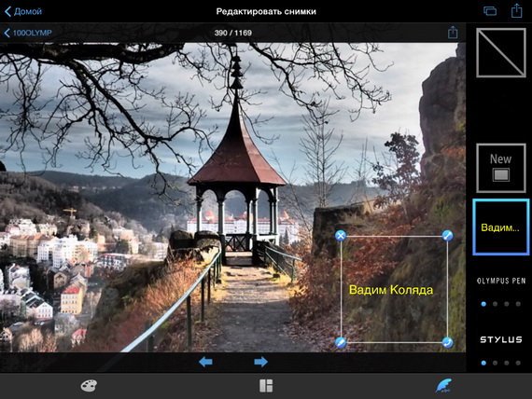Choose the OLYMPUS PEN logo stamp
This screenshot has width=532, height=399.
click(x=501, y=281)
